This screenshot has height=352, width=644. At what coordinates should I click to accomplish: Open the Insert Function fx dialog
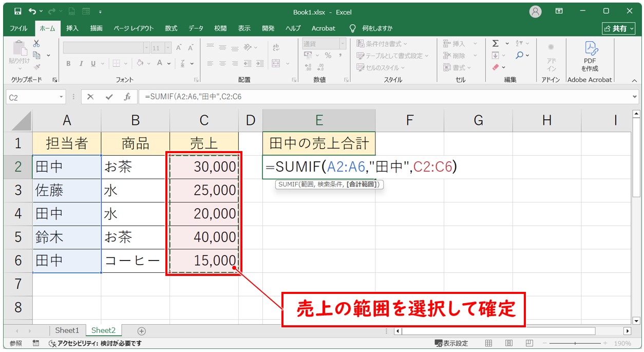127,97
